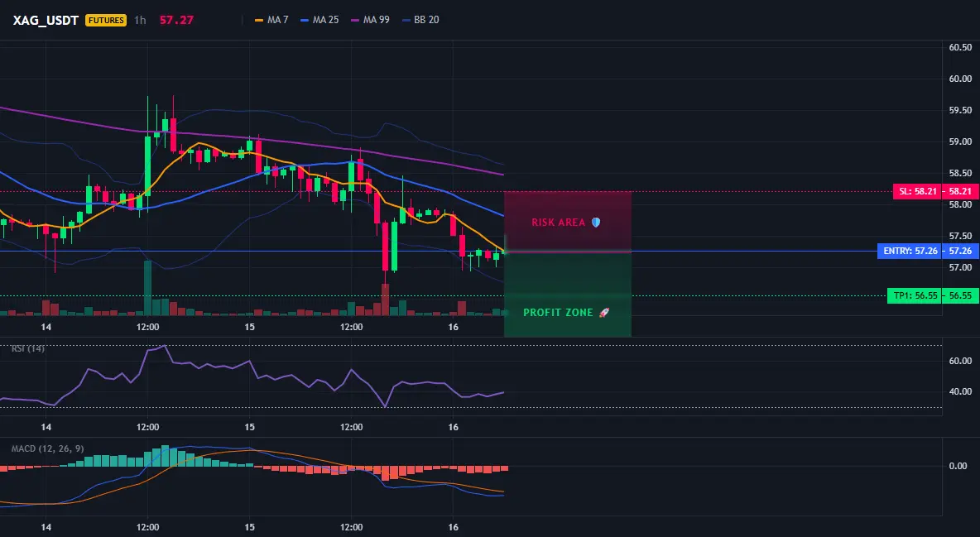Click the RSI 60.00 axis value
The image size is (980, 537).
(960, 361)
